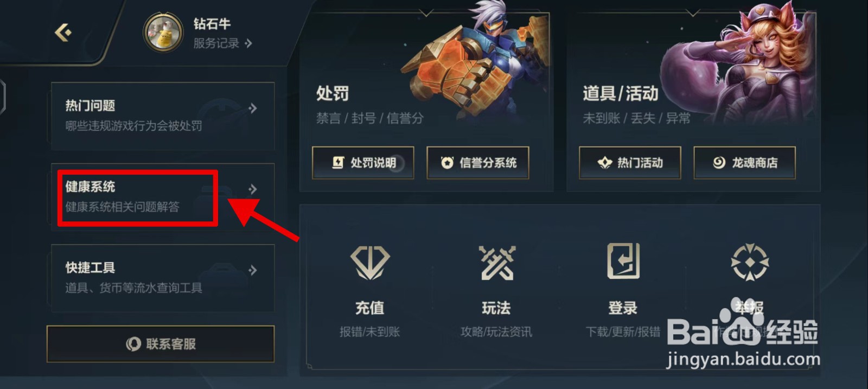The image size is (868, 389).
Task: Expand the 快捷工具 chevron arrow
Action: (252, 270)
